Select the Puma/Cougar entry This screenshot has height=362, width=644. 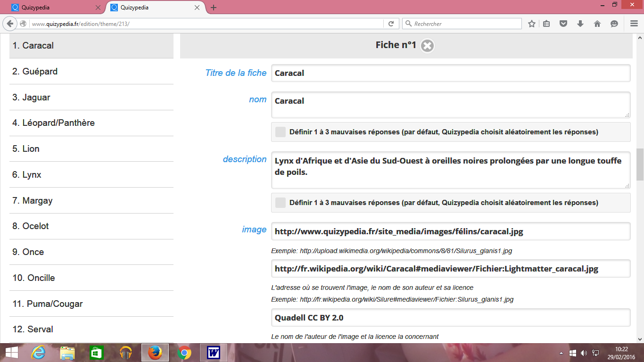(91, 304)
